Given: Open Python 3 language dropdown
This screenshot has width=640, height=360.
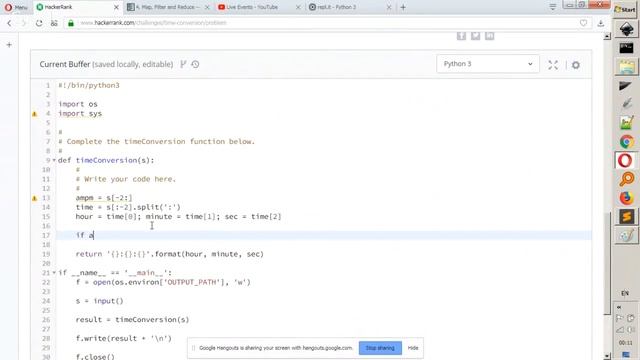Looking at the screenshot, I should pyautogui.click(x=488, y=64).
